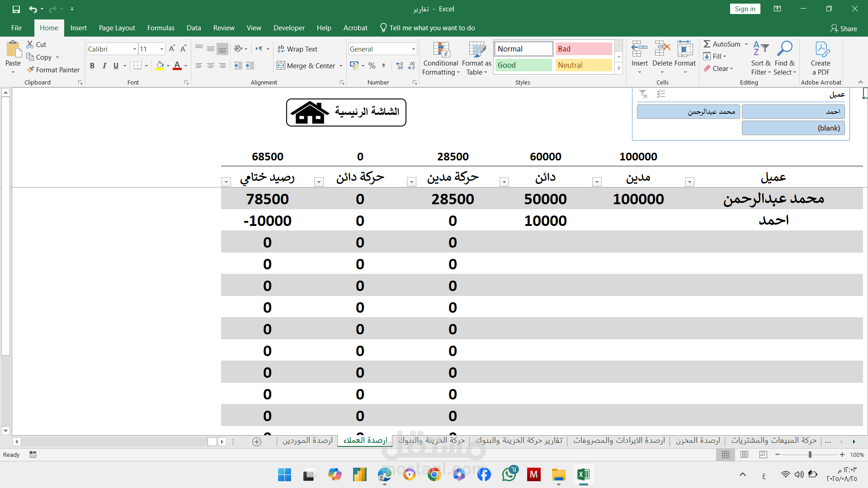Click the Sign in button
Screen dimensions: 868x488
tap(745, 9)
